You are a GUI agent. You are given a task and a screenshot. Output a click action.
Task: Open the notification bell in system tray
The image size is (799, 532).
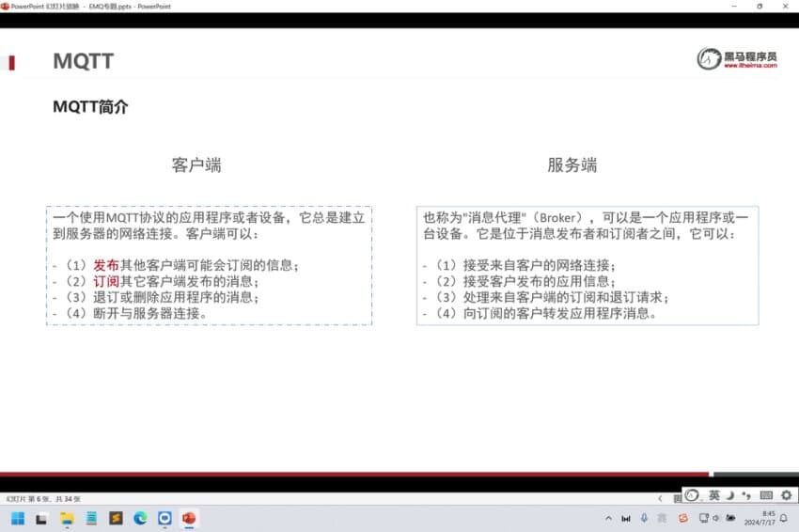(784, 518)
